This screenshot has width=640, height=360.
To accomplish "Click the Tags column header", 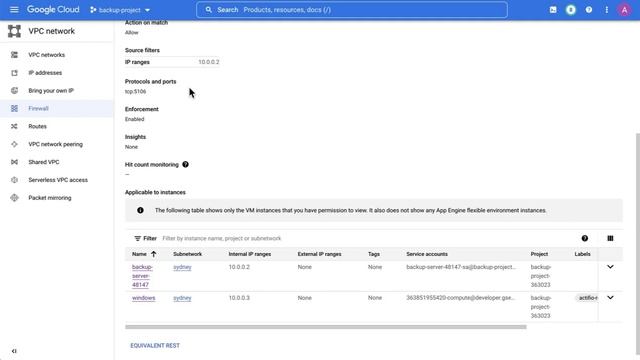I will coord(374,254).
